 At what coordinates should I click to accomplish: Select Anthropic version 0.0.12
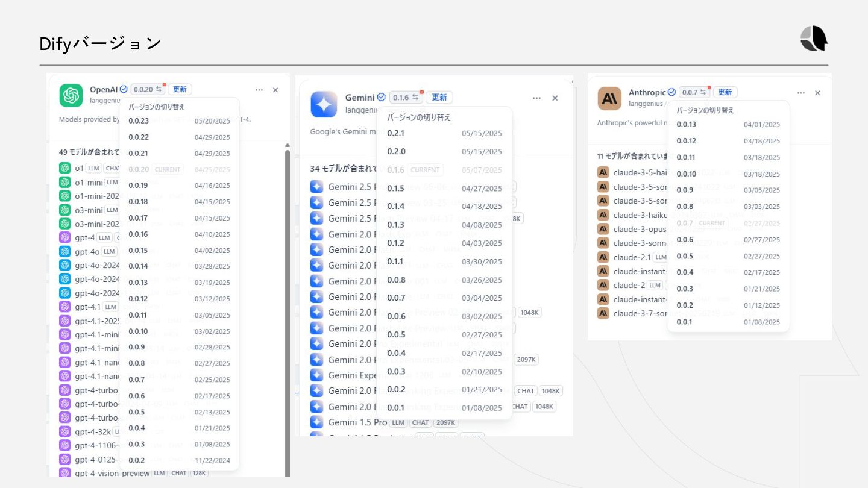[x=728, y=140]
